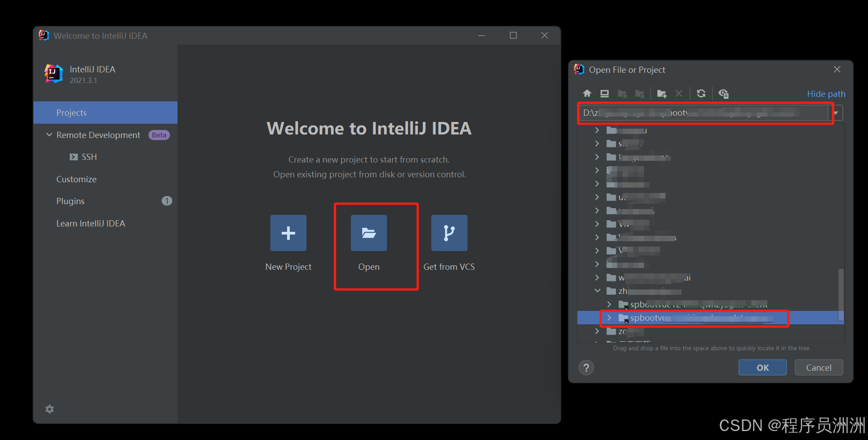Click the Plugins update count badge
Viewport: 868px width, 440px height.
click(167, 201)
